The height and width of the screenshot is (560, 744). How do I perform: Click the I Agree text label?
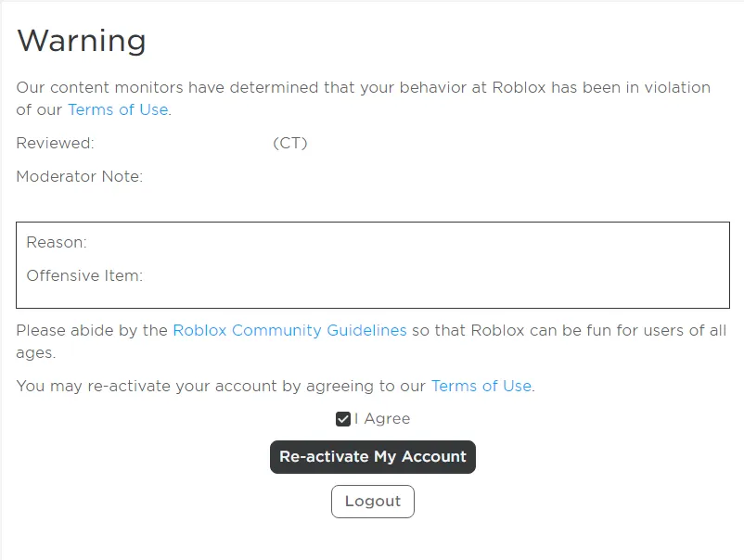[380, 418]
